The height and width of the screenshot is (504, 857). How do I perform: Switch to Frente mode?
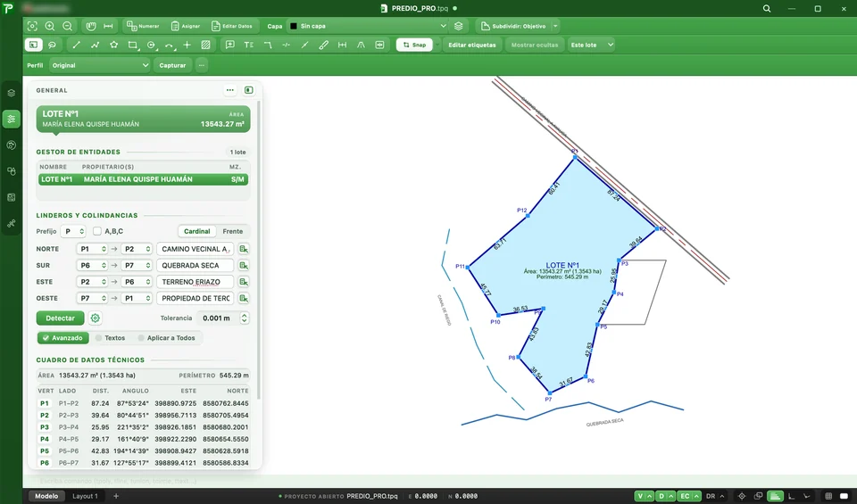[x=233, y=232]
